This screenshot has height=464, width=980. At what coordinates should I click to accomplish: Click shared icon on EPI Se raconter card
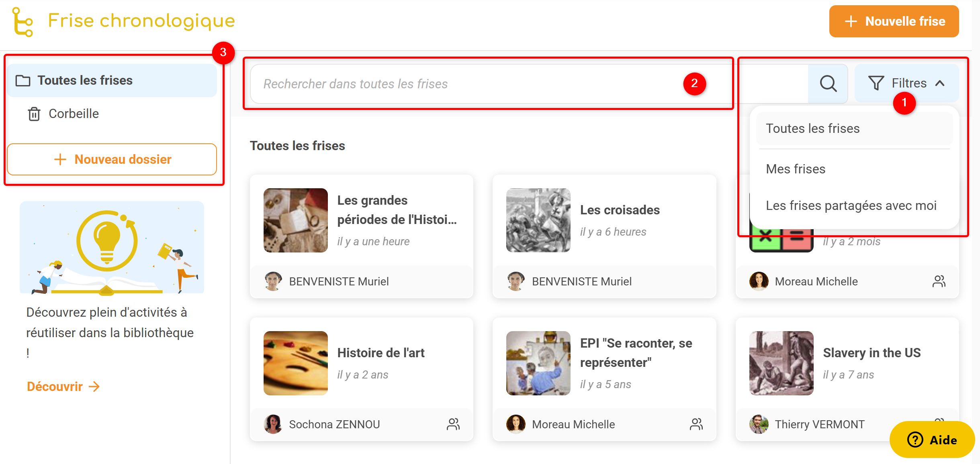[696, 424]
